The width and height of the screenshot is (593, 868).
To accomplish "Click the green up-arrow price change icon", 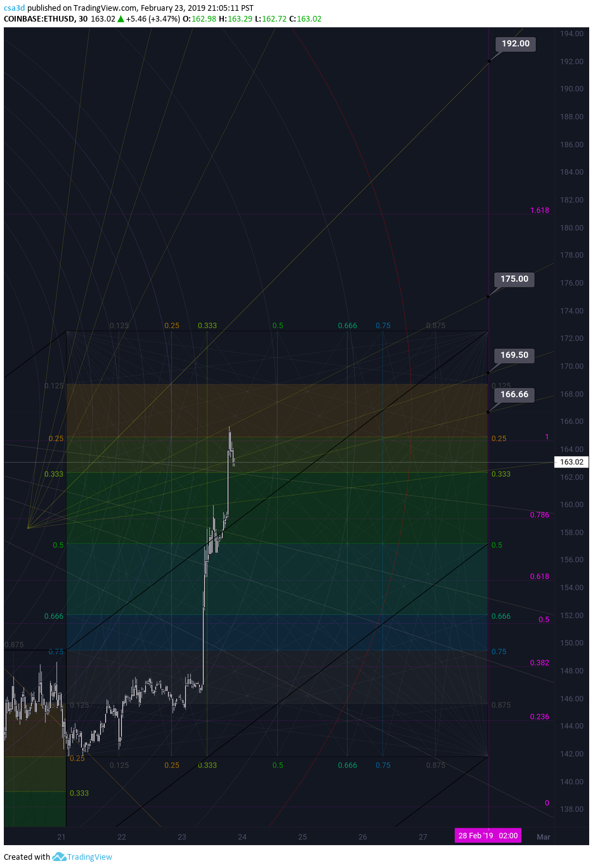I will 121,18.
